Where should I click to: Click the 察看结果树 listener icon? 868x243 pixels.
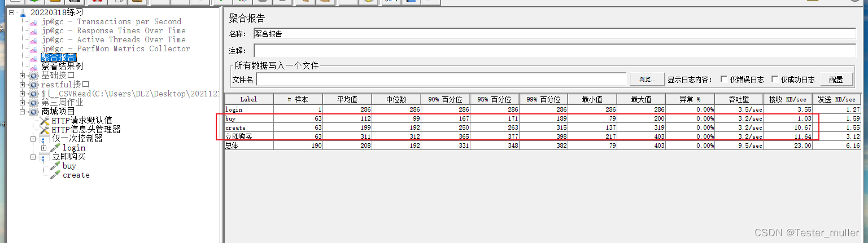(34, 67)
